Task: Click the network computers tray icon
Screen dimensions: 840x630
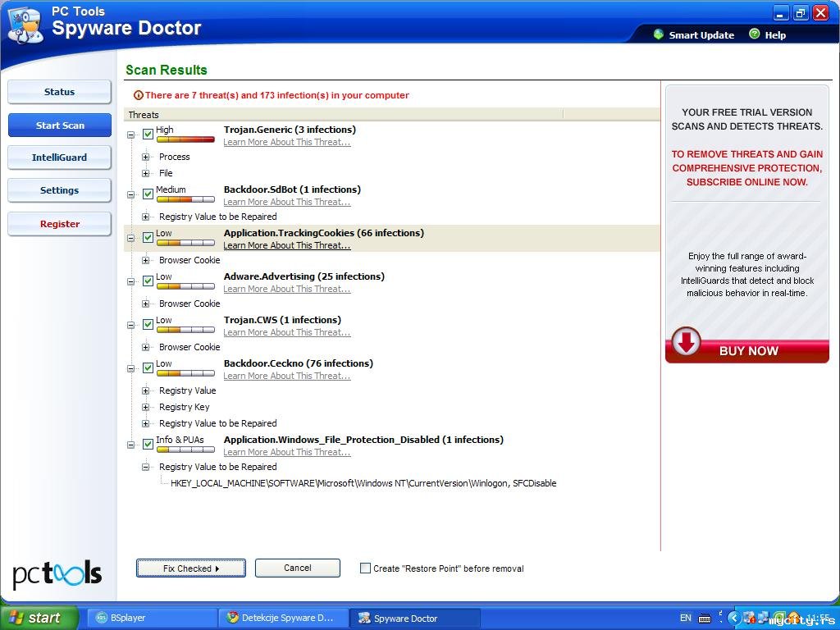Action: [x=763, y=618]
